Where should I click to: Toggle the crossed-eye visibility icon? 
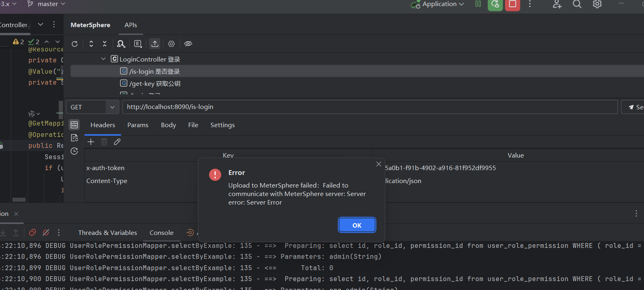pos(188,44)
